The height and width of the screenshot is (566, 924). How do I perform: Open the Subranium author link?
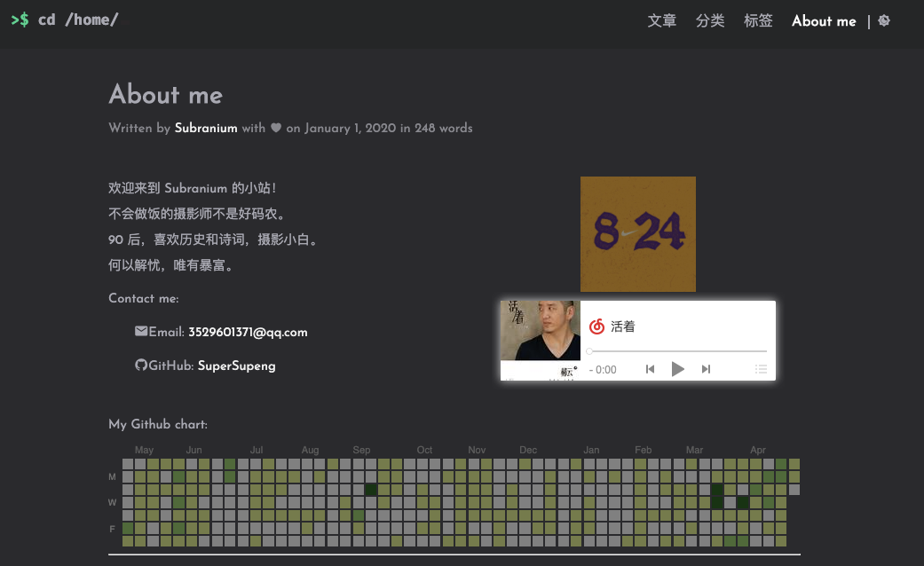[206, 128]
